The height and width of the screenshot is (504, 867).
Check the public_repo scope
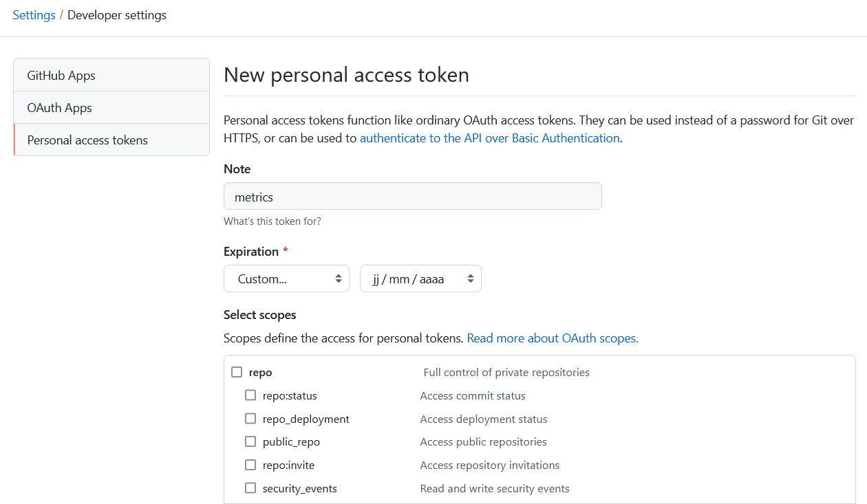pos(250,441)
